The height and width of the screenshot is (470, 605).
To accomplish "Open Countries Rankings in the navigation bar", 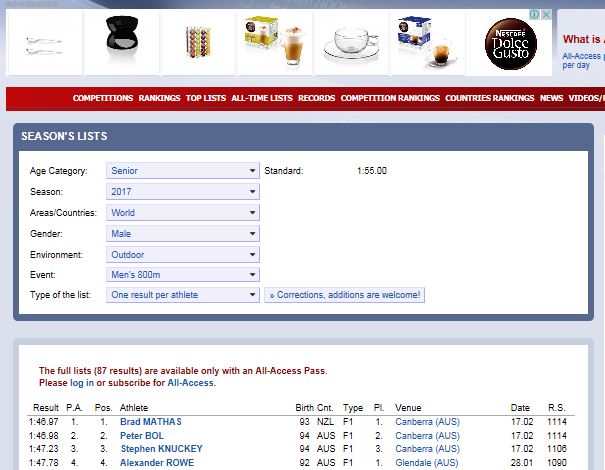I will point(489,99).
